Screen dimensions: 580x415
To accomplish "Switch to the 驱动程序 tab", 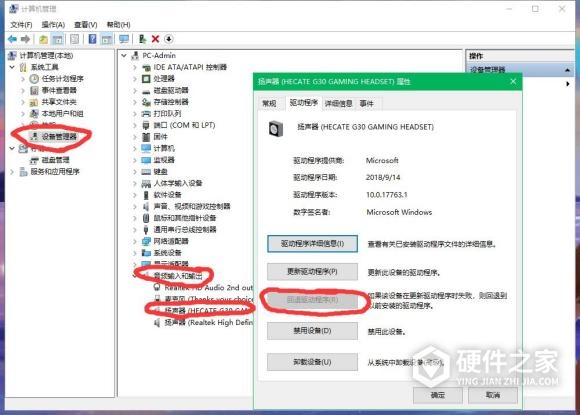I will [304, 103].
